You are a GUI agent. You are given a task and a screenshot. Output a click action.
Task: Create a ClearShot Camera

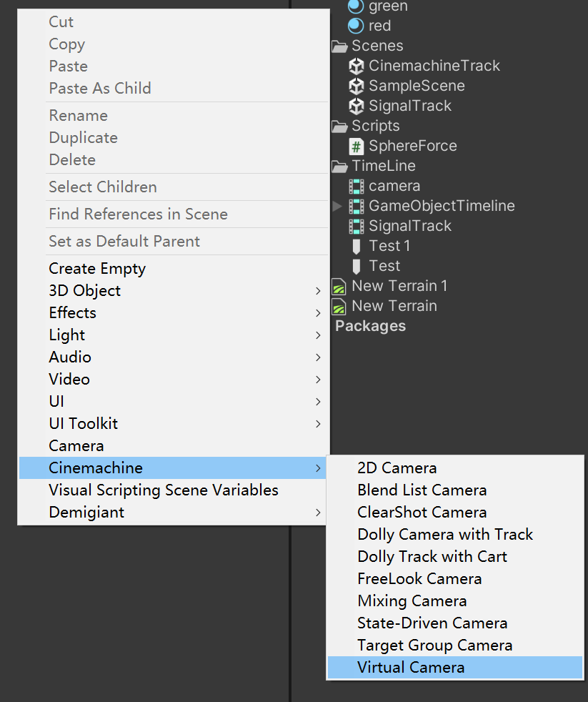(x=455, y=512)
